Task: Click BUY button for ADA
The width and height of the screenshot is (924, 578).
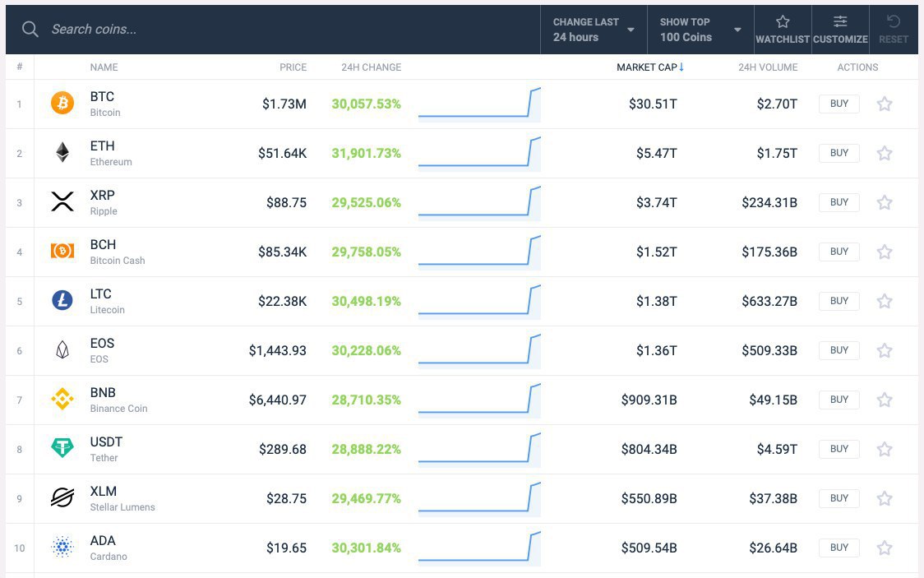Action: pos(839,548)
